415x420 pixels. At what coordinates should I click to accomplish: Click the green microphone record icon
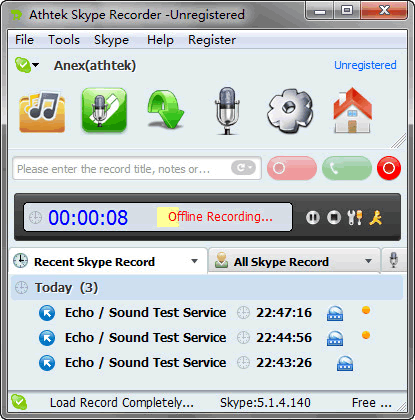click(x=104, y=110)
